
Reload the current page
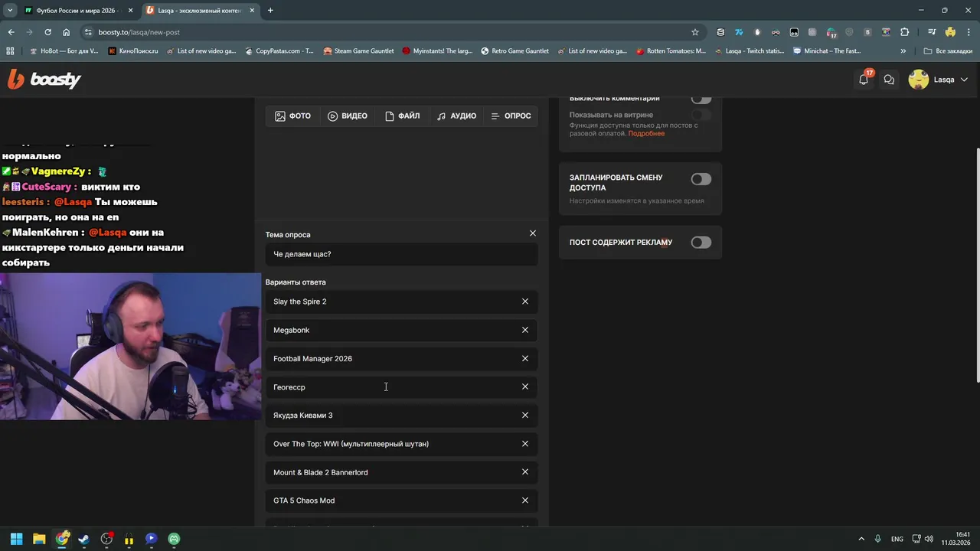47,32
